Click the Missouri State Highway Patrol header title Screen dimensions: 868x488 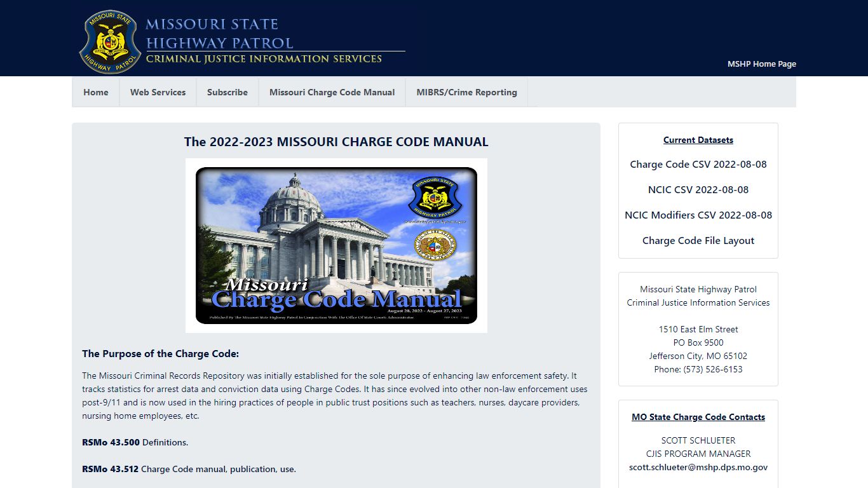point(219,34)
